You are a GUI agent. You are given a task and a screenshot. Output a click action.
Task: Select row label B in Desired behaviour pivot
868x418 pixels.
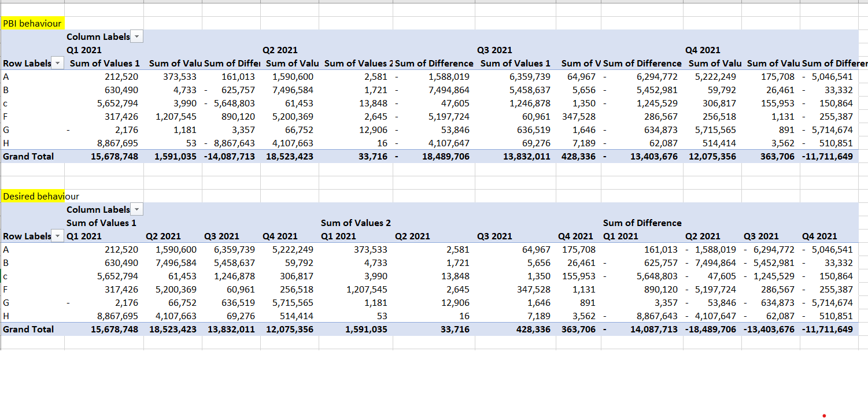point(6,262)
